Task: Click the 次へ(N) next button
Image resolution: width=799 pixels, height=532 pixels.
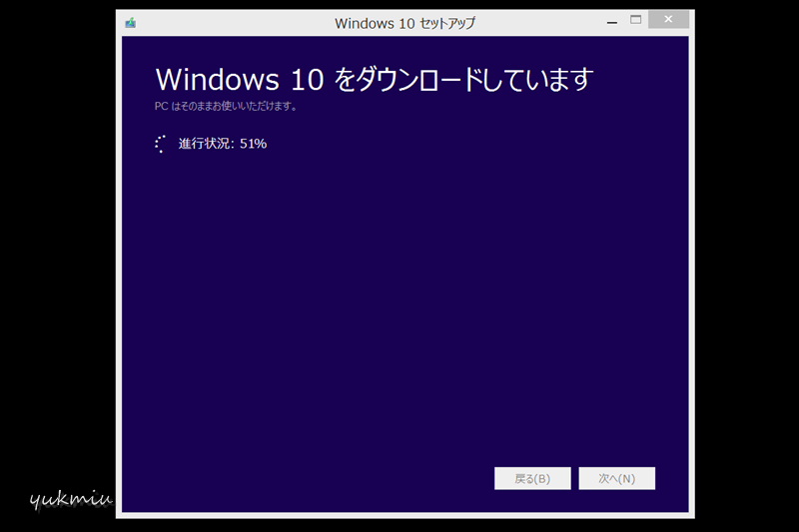Action: pos(617,478)
